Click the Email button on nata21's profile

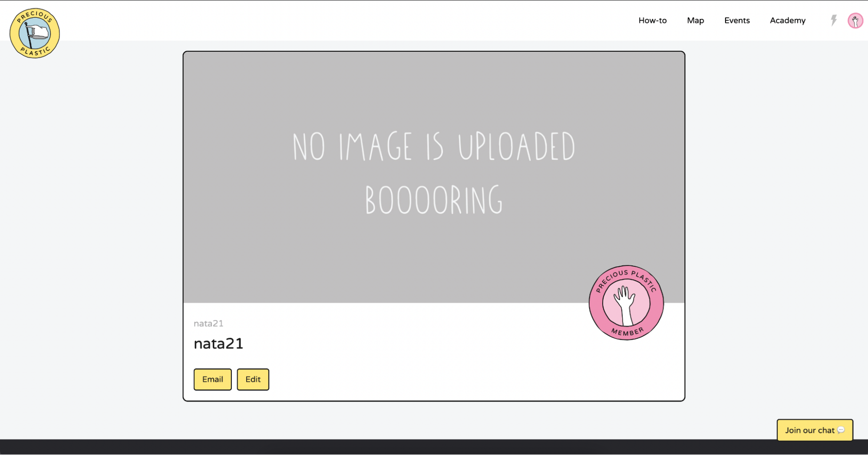pos(212,379)
